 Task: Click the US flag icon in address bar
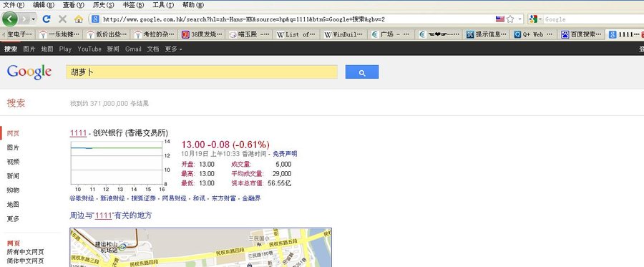[500, 19]
